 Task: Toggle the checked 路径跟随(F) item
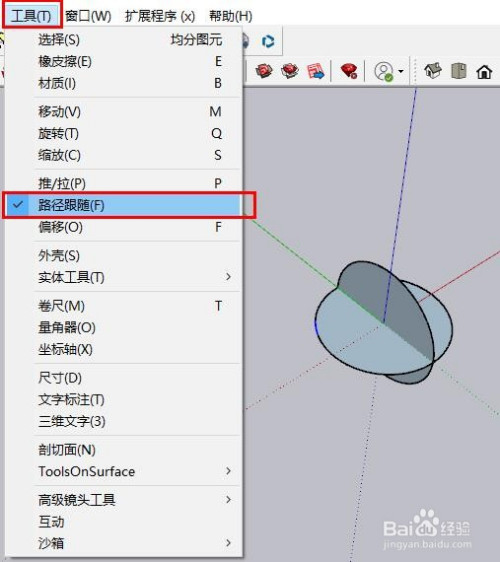[124, 205]
